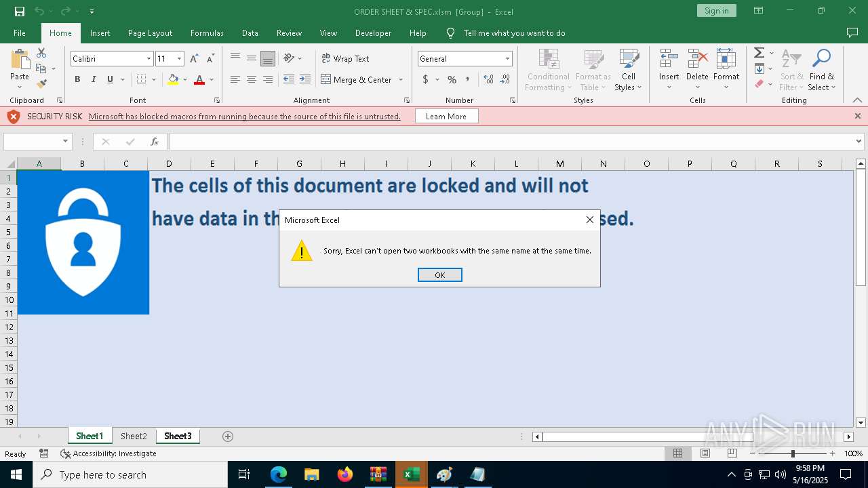868x488 pixels.
Task: Decrease font size with small A icon
Action: 210,59
